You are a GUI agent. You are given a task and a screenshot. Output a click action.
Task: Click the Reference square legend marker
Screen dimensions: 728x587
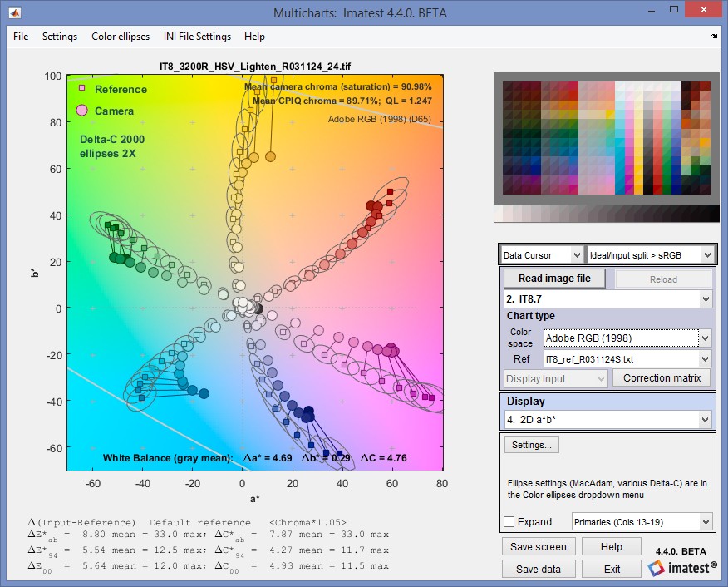(81, 88)
